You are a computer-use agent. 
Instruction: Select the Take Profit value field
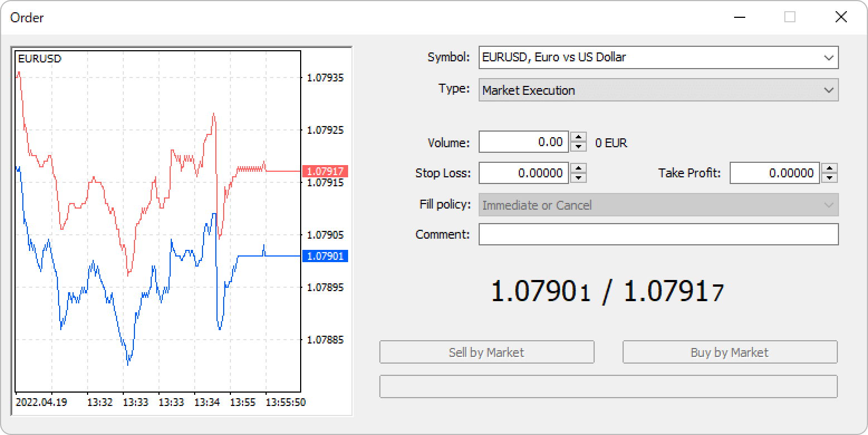774,173
